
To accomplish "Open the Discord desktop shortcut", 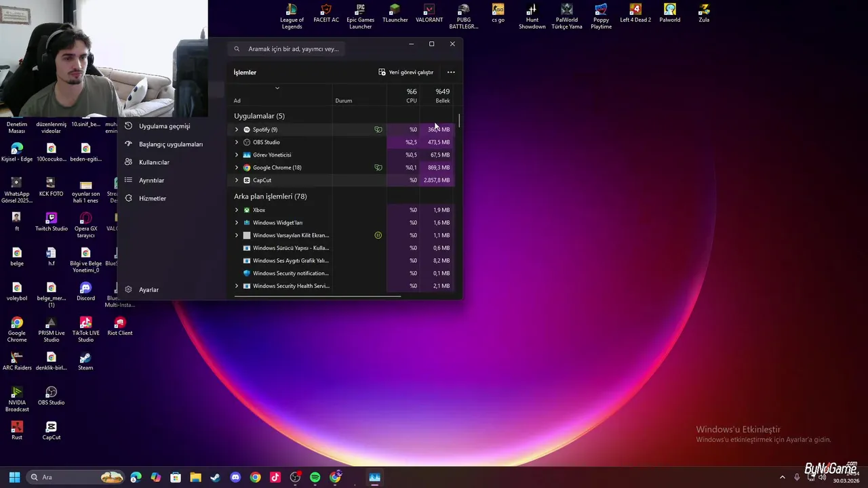I will point(85,291).
